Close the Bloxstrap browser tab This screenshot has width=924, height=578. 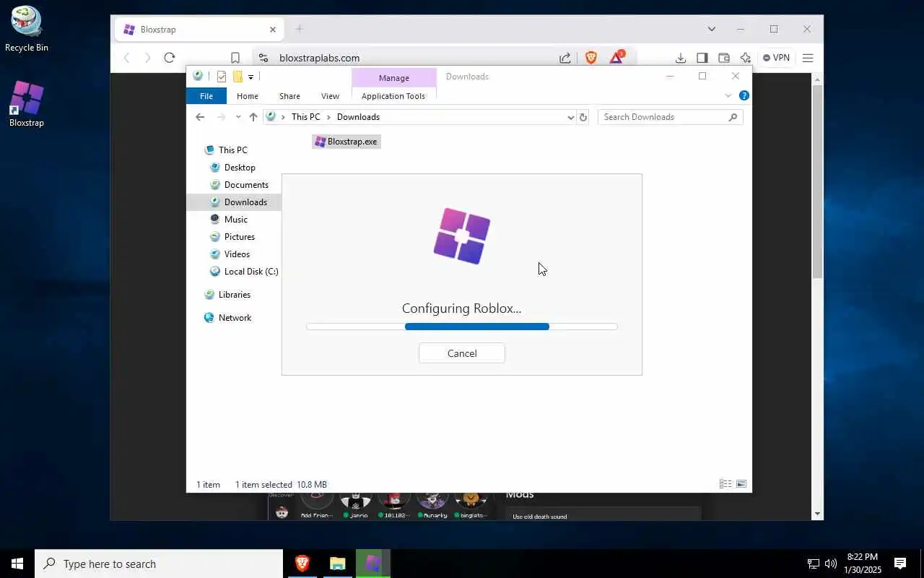point(273,30)
